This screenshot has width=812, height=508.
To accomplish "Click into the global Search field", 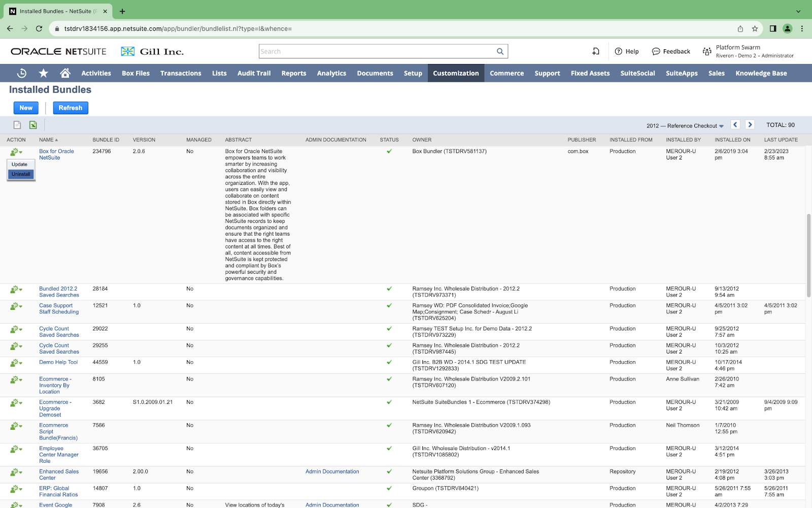I will click(376, 51).
